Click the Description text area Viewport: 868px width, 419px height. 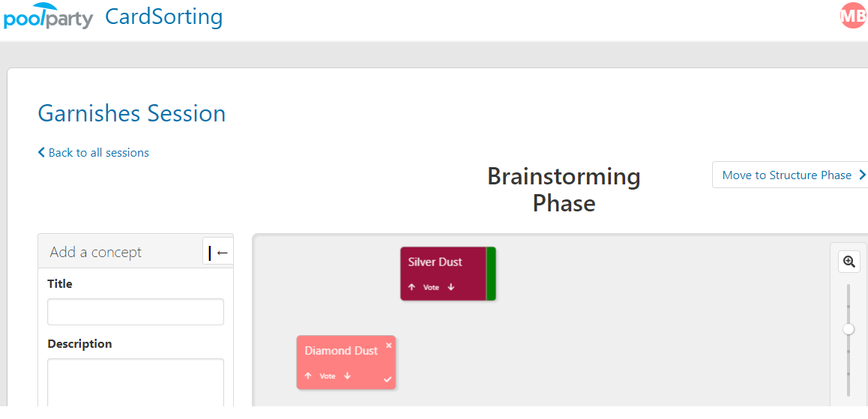[x=136, y=382]
